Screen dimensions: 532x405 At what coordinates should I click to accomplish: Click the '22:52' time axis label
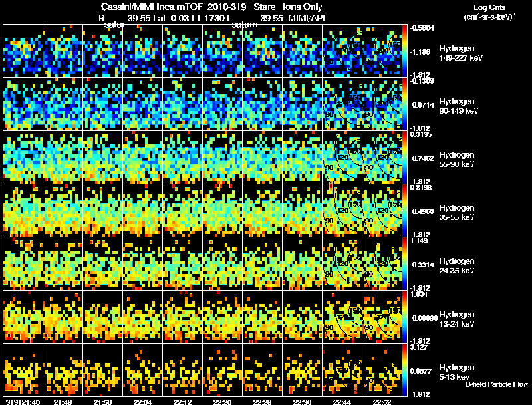tap(382, 402)
